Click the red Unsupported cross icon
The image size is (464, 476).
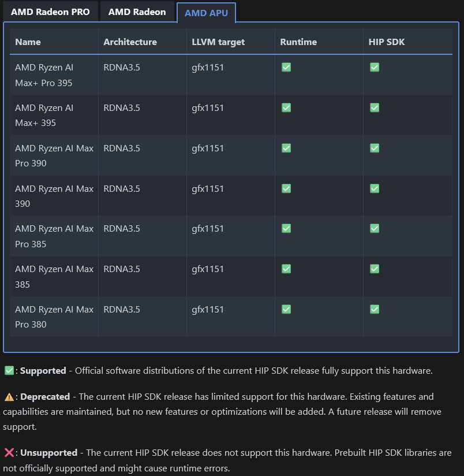tap(9, 453)
